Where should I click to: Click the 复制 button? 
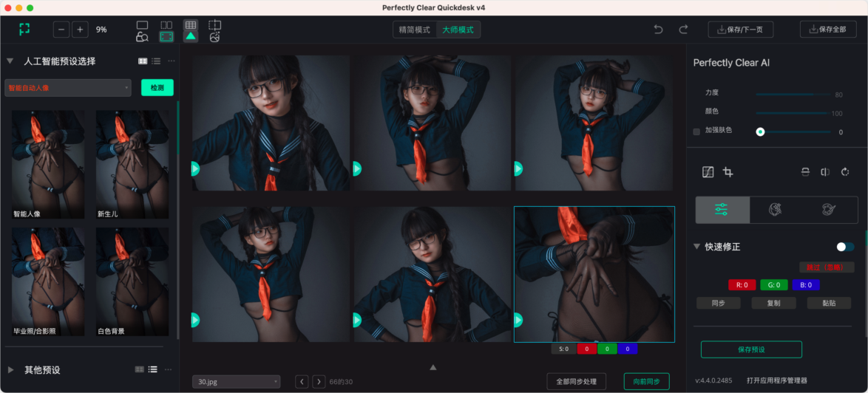[x=774, y=303]
